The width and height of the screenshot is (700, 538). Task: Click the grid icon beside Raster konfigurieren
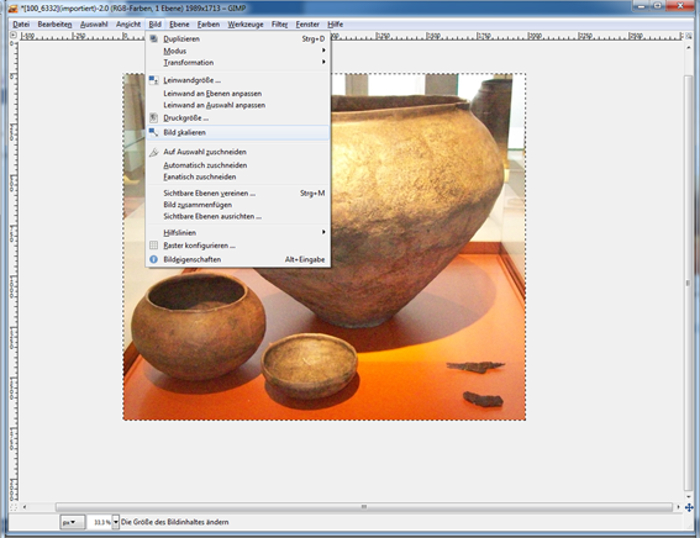point(154,245)
